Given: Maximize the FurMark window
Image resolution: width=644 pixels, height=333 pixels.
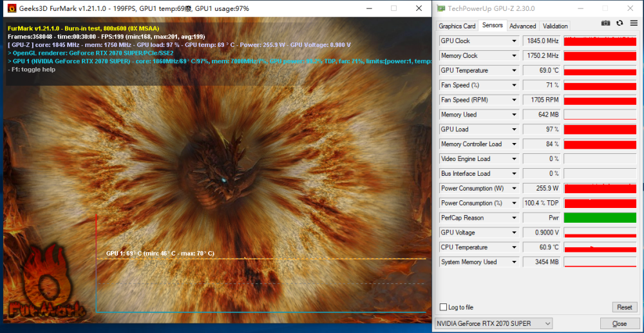Looking at the screenshot, I should tap(394, 8).
